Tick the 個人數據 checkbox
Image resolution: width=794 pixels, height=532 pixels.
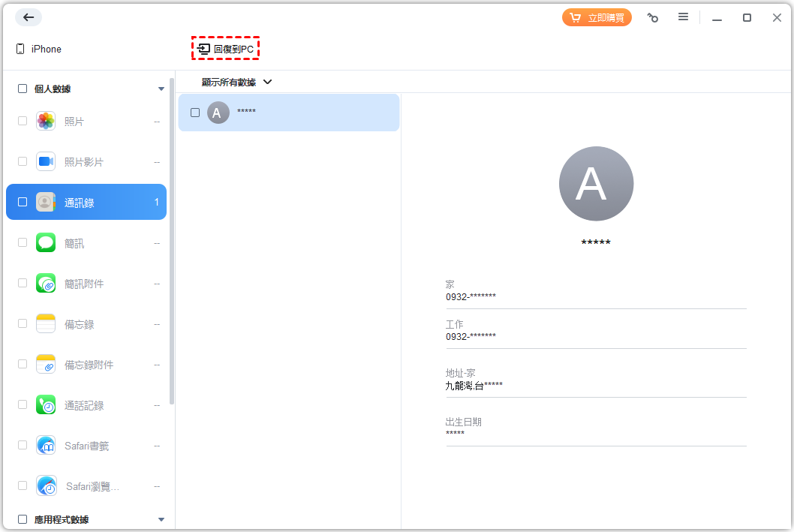pyautogui.click(x=23, y=89)
